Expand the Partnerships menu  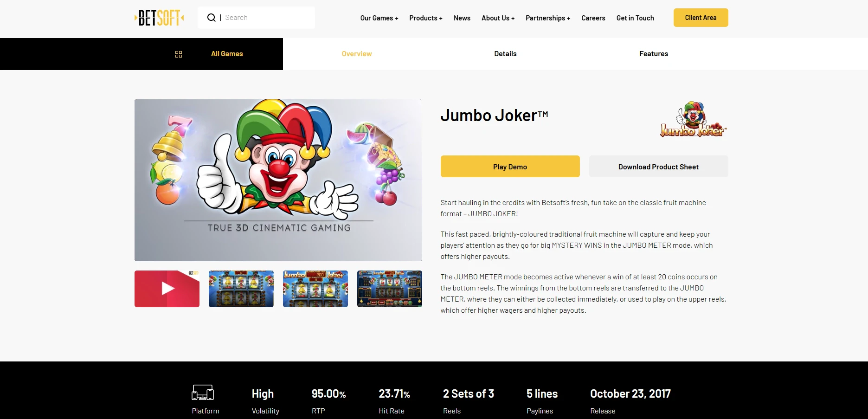tap(548, 18)
